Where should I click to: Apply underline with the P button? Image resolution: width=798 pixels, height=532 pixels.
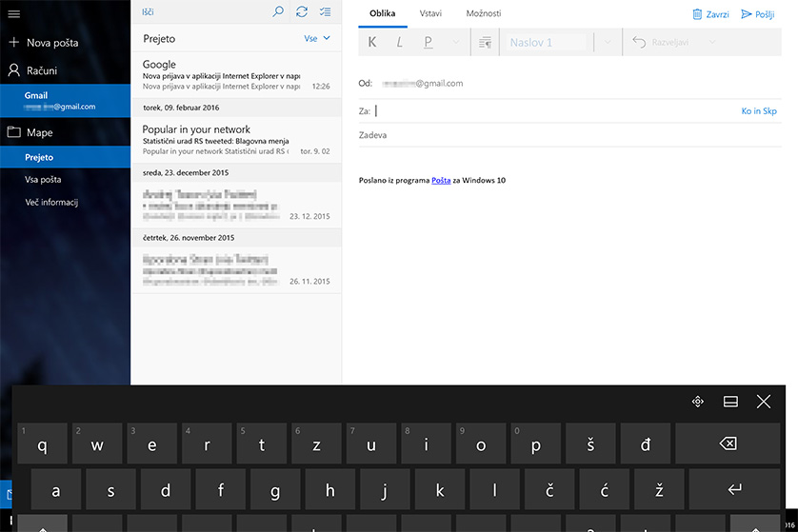tap(428, 42)
